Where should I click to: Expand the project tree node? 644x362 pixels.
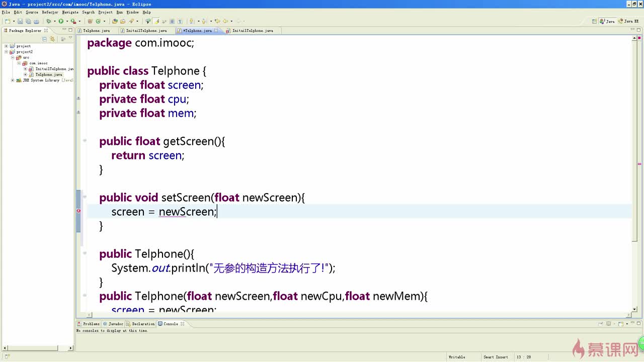pos(6,46)
